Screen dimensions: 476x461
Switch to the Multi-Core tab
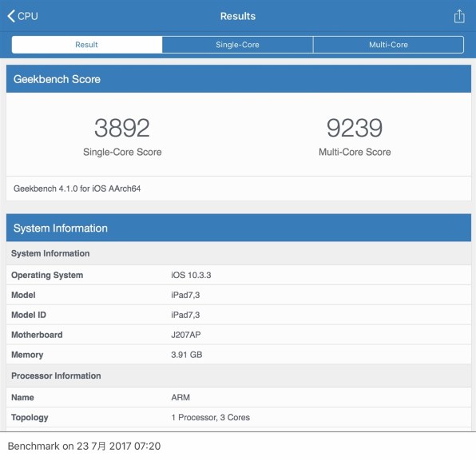tap(388, 45)
